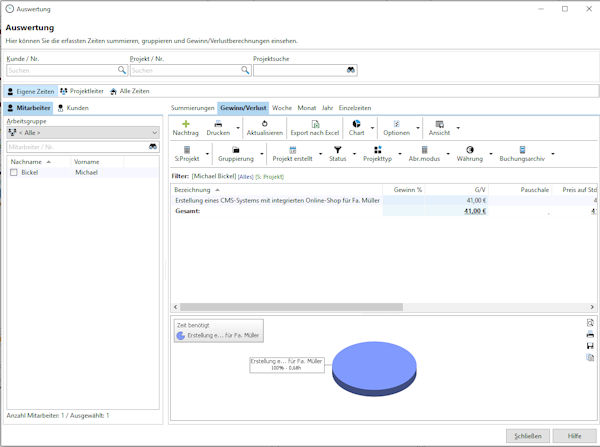Viewport: 600px width, 447px height.
Task: Expand the Chart dropdown arrow
Action: [x=372, y=128]
